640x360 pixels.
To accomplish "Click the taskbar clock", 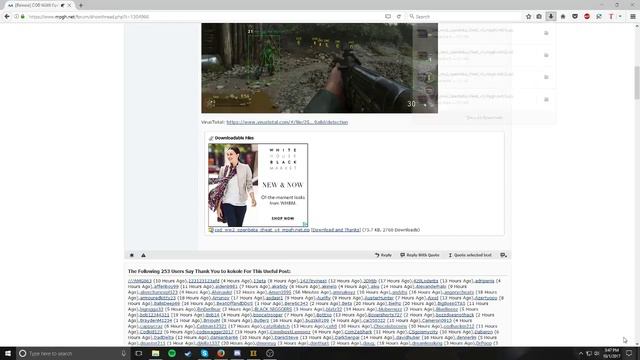I will [611, 353].
